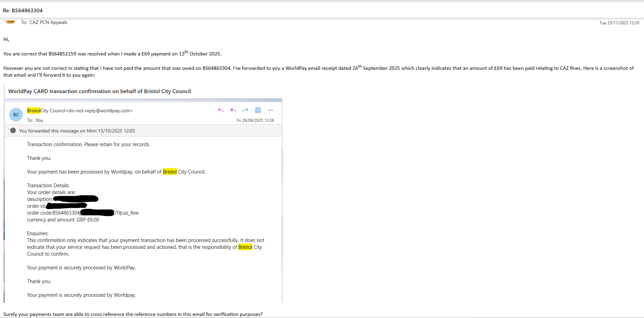This screenshot has height=318, width=644.
Task: Open the Apps grid icon
Action: (258, 110)
